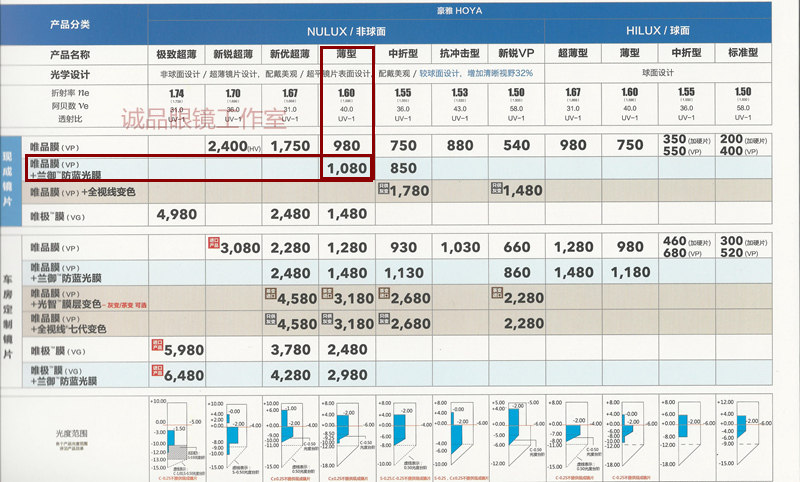Click the 660 price
The height and width of the screenshot is (482, 800).
(x=517, y=247)
